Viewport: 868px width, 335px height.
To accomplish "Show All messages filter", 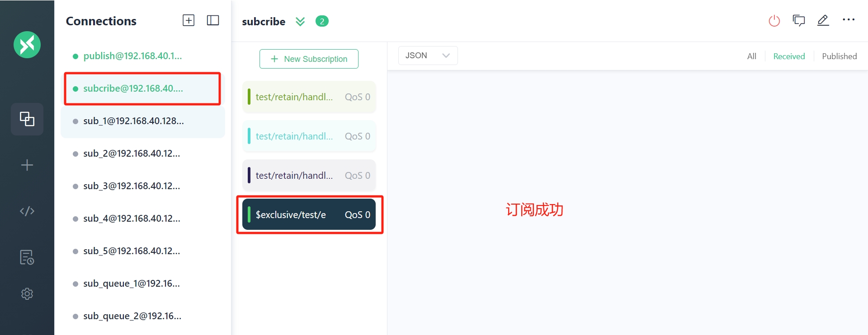I will point(751,56).
